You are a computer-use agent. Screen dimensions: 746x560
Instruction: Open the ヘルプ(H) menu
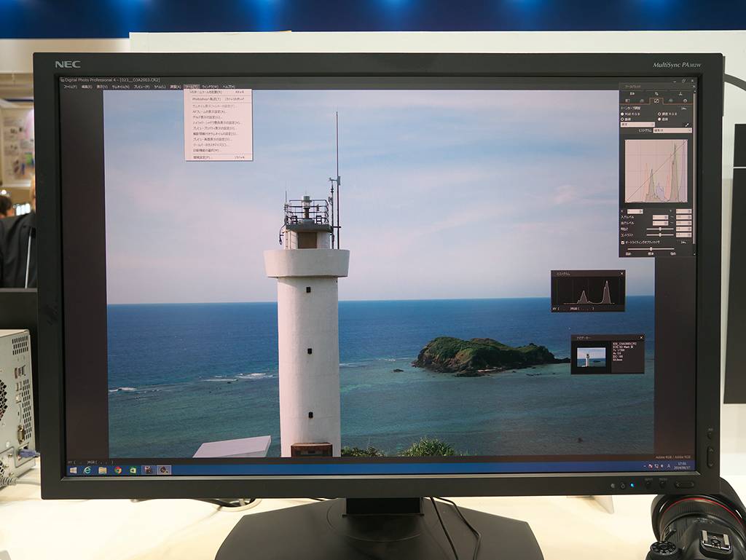pyautogui.click(x=229, y=87)
